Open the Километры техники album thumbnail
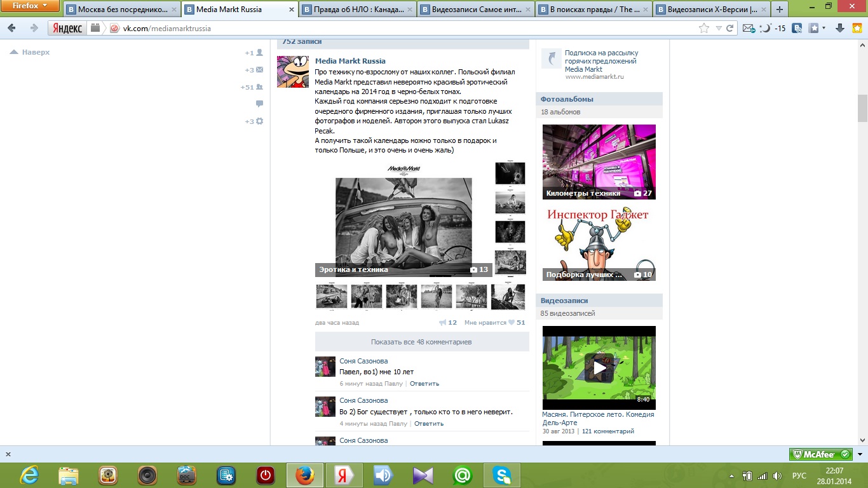 (599, 161)
